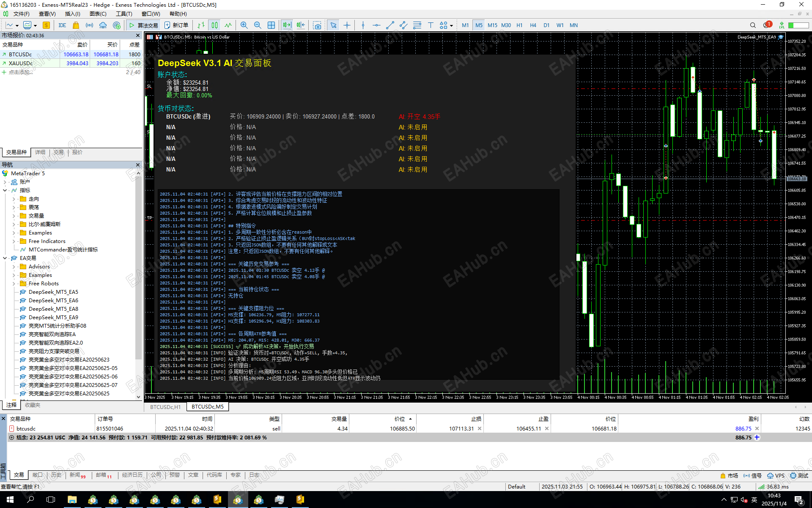Open the Market shopping bag icon
Screen dimensions: 812x508
click(x=76, y=25)
